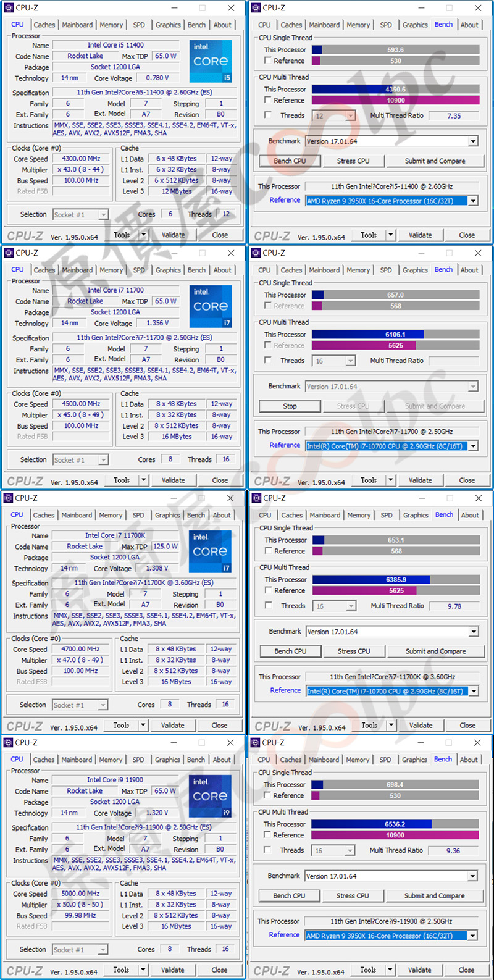
Task: Click the Core Speed value 4300.00 MHz
Action: 81,159
